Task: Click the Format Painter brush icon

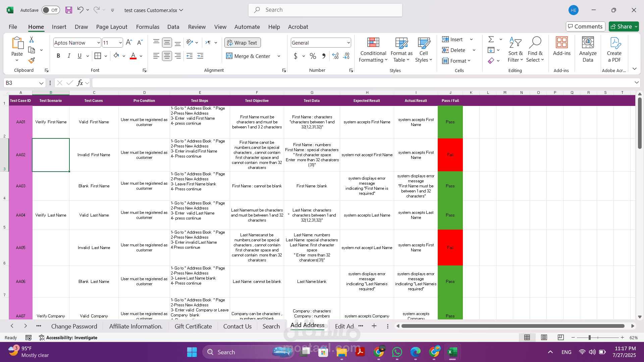Action: 32,61
